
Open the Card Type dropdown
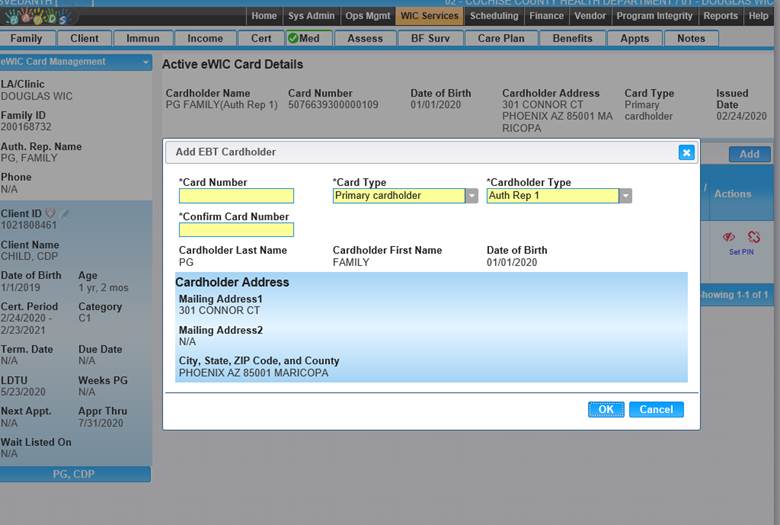[472, 196]
